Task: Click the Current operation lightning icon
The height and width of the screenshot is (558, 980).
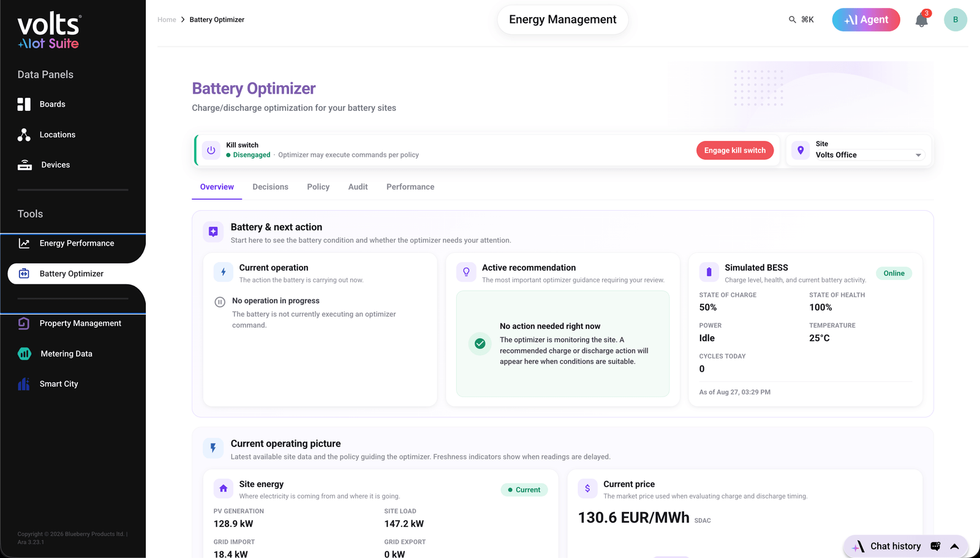Action: 223,272
